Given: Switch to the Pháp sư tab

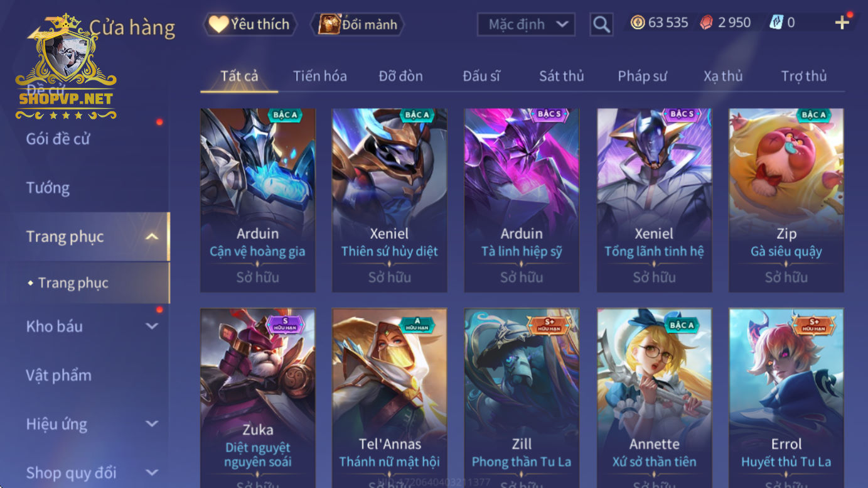Looking at the screenshot, I should (x=642, y=76).
